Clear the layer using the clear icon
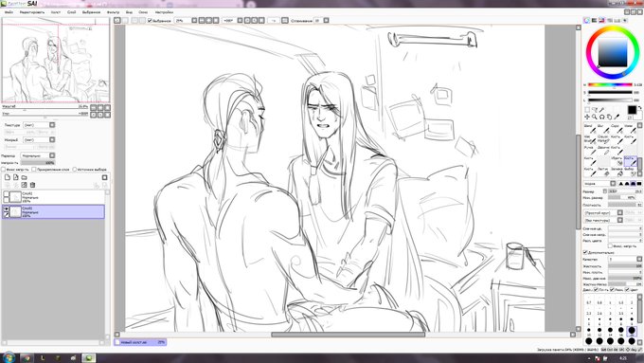 click(x=25, y=185)
